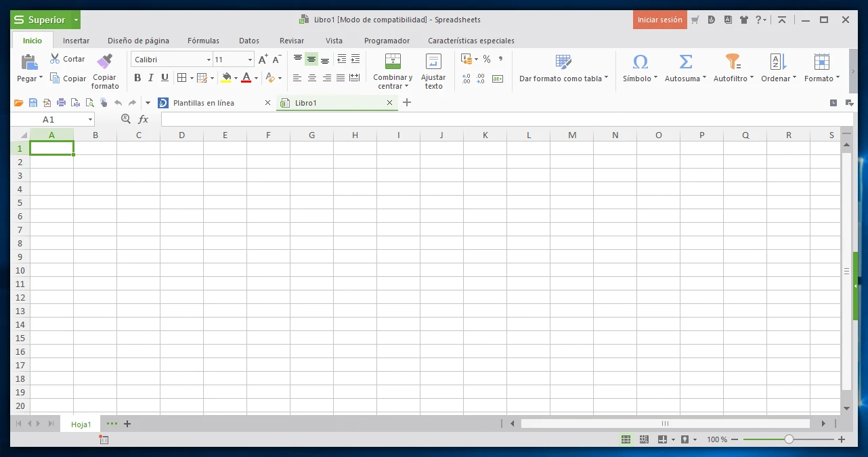Expand the Dar formato como tabla dropdown
This screenshot has width=868, height=457.
tap(606, 79)
